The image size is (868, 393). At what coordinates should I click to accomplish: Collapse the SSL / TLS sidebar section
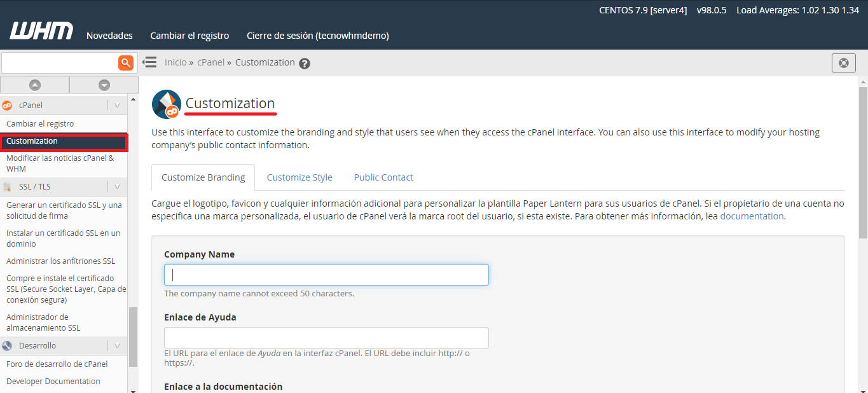[117, 186]
